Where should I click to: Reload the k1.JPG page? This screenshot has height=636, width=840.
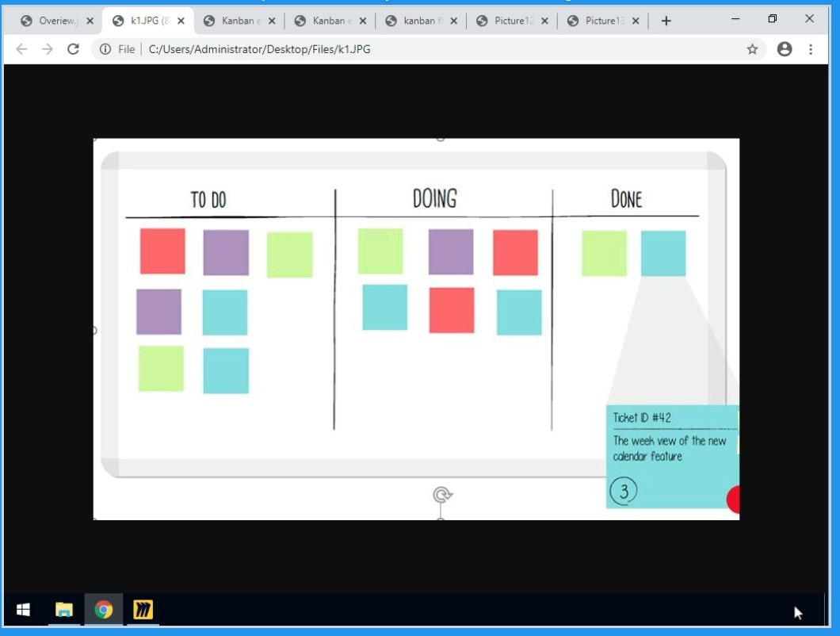click(74, 49)
